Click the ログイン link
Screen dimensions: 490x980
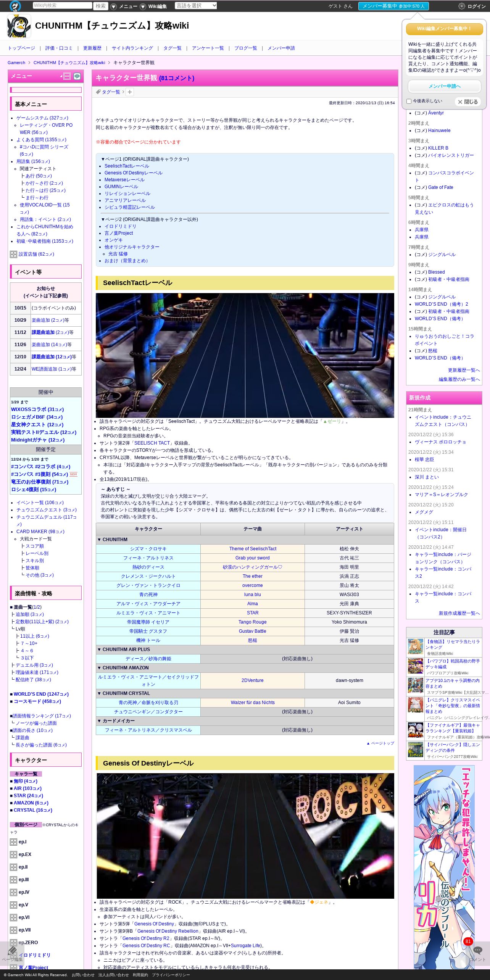[x=477, y=6]
